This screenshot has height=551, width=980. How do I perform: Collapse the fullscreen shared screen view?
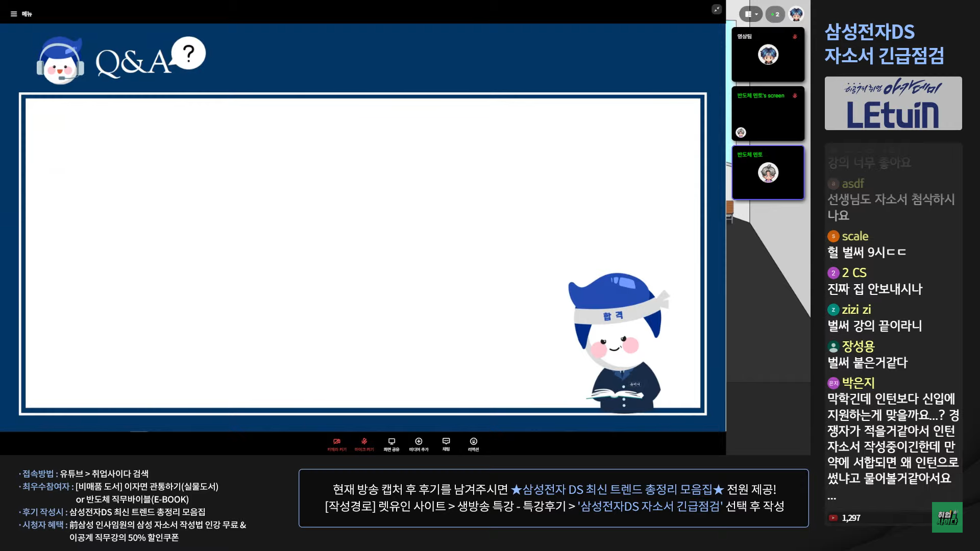click(717, 9)
